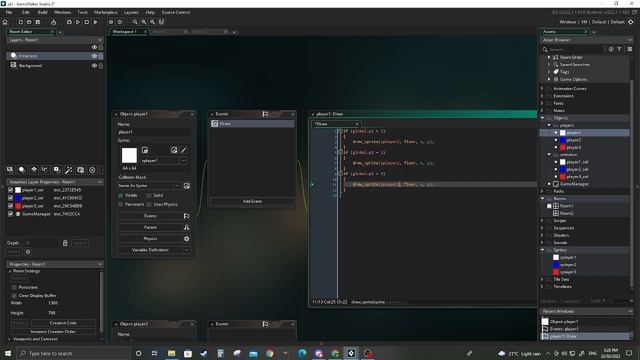Select player3_sel object in Asset Browser
Image resolution: width=640 pixels, height=360 pixels.
[577, 177]
